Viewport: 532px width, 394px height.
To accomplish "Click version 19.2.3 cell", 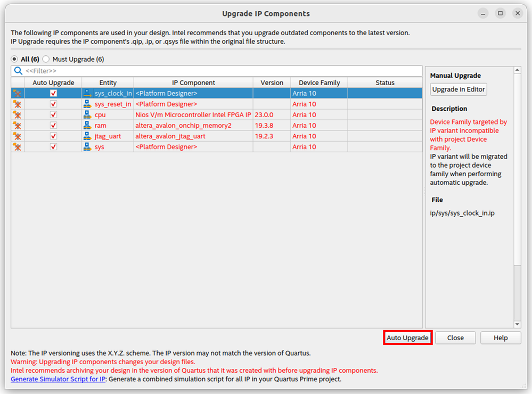I will 272,136.
